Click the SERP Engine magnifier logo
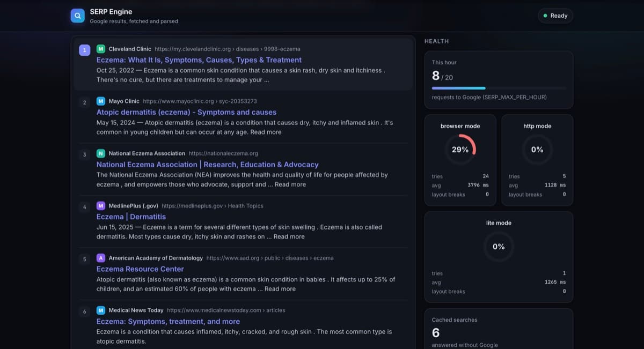Screen dimensions: 644x349 (x=78, y=16)
